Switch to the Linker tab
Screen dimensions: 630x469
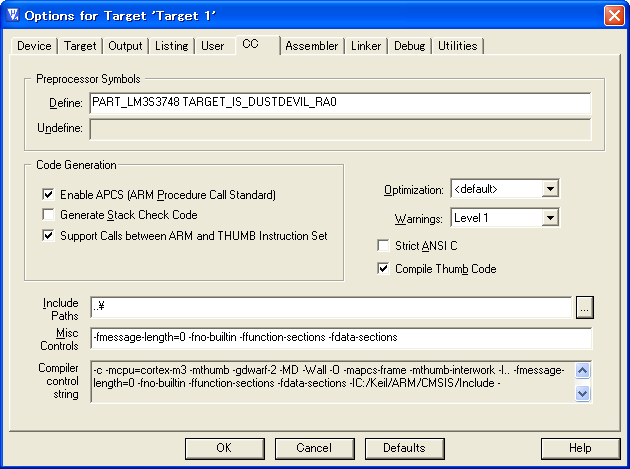pos(366,46)
